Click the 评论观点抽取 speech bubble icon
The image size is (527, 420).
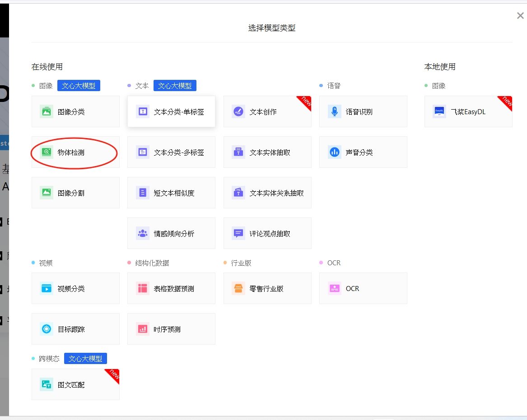(x=238, y=233)
